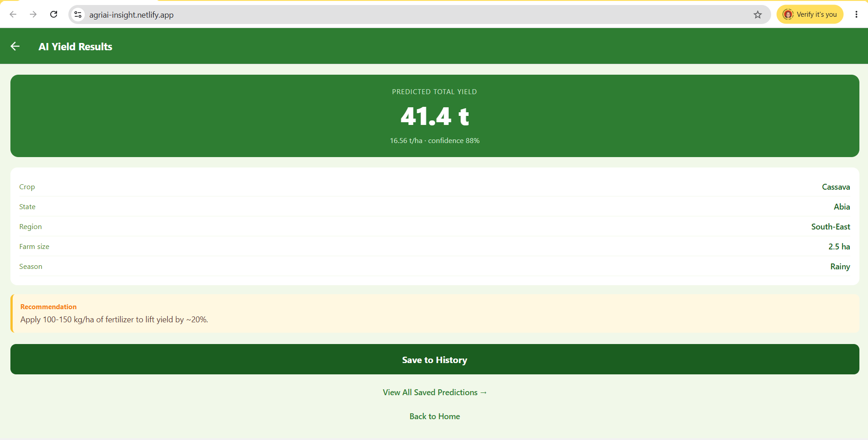The width and height of the screenshot is (868, 440).
Task: Reload the page with the refresh icon
Action: tap(53, 14)
